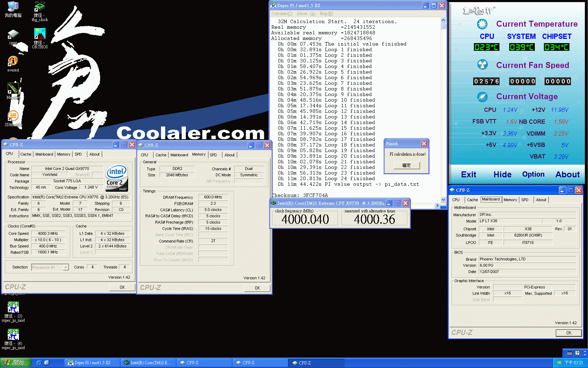The image size is (588, 368).
Task: Select About tab in left CPU-Z window
Action: (x=94, y=154)
